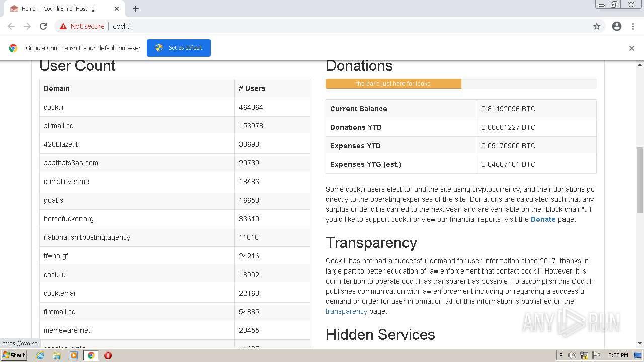Click the goat.si domain cell

137,200
